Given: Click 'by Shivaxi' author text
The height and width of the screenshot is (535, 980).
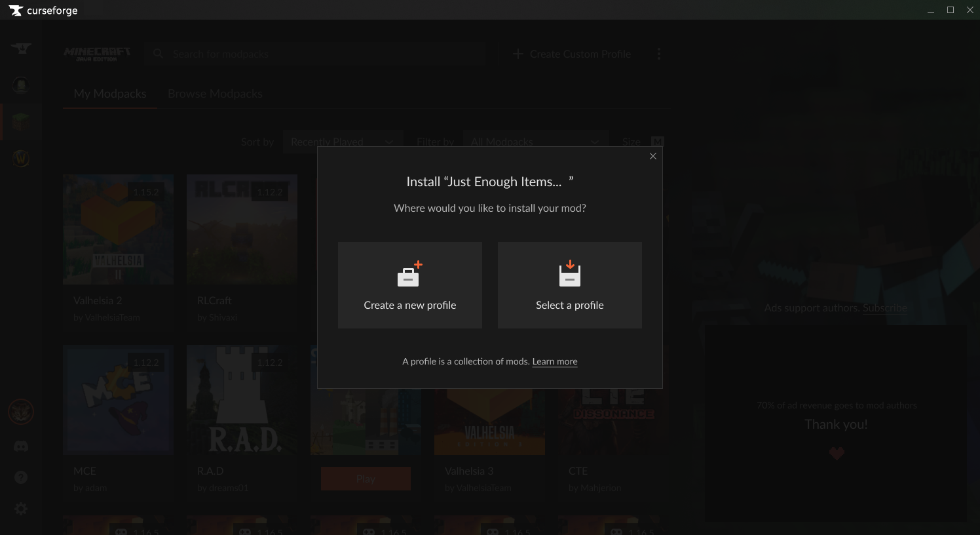Looking at the screenshot, I should 217,317.
